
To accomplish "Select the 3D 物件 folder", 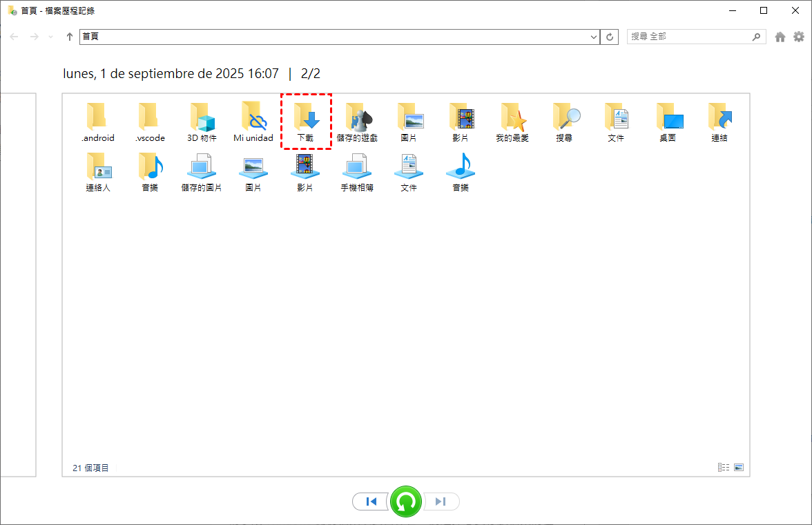I will pyautogui.click(x=202, y=120).
